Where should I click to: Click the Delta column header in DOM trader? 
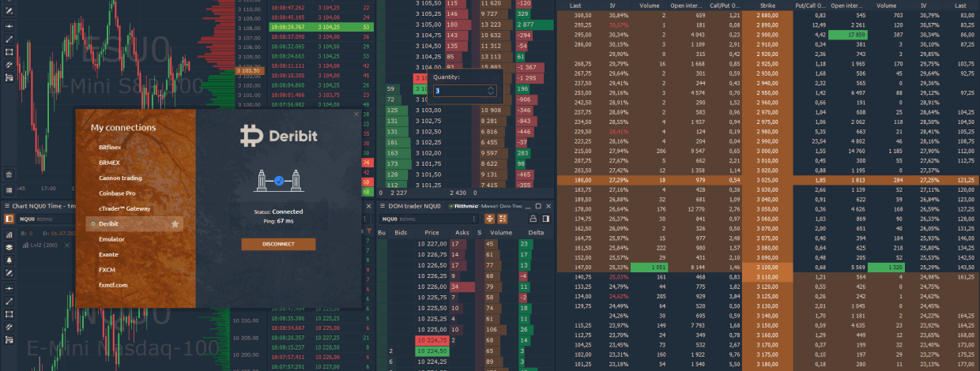pyautogui.click(x=535, y=232)
